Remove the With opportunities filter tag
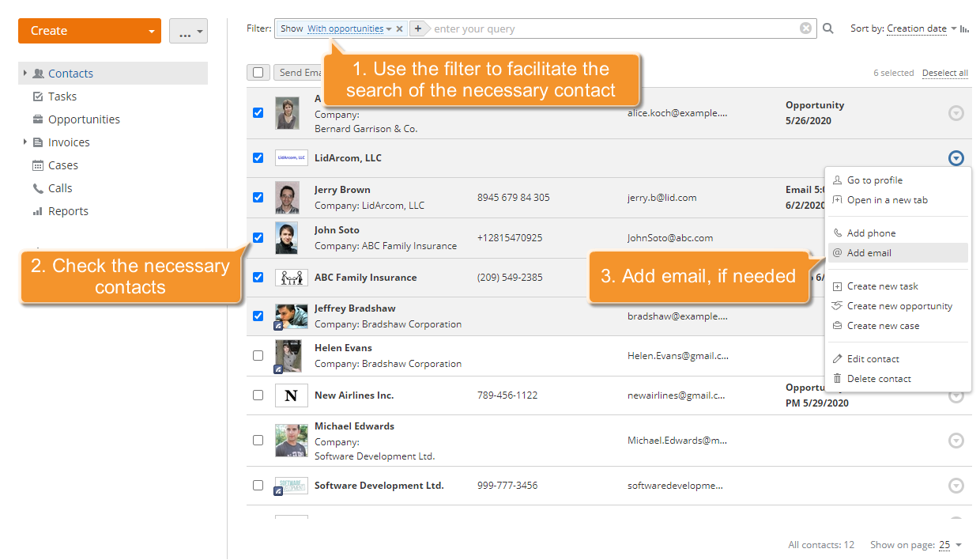This screenshot has height=560, width=980. 400,28
